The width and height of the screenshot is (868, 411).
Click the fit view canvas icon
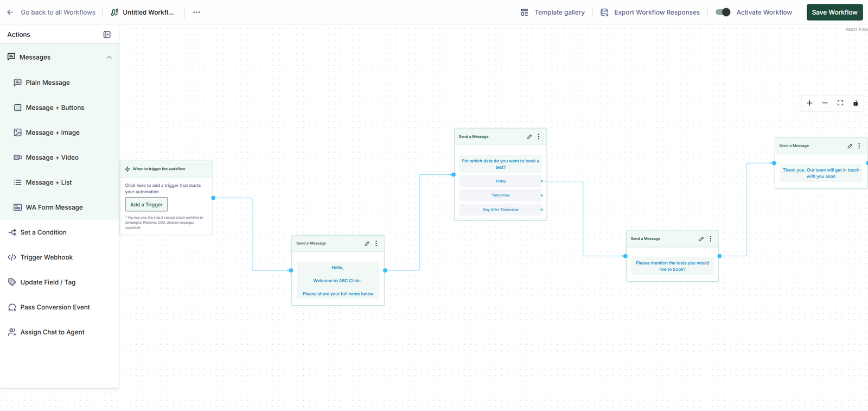tap(840, 103)
